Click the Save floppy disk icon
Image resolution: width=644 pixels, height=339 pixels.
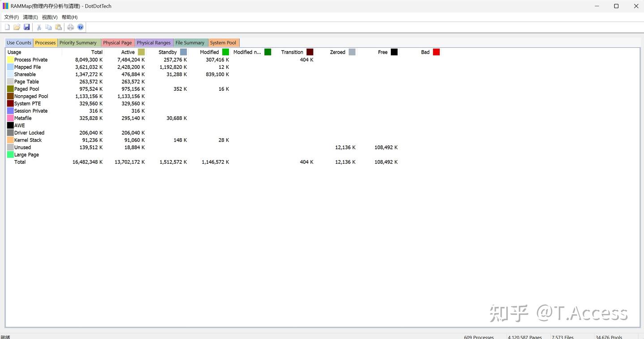(27, 27)
